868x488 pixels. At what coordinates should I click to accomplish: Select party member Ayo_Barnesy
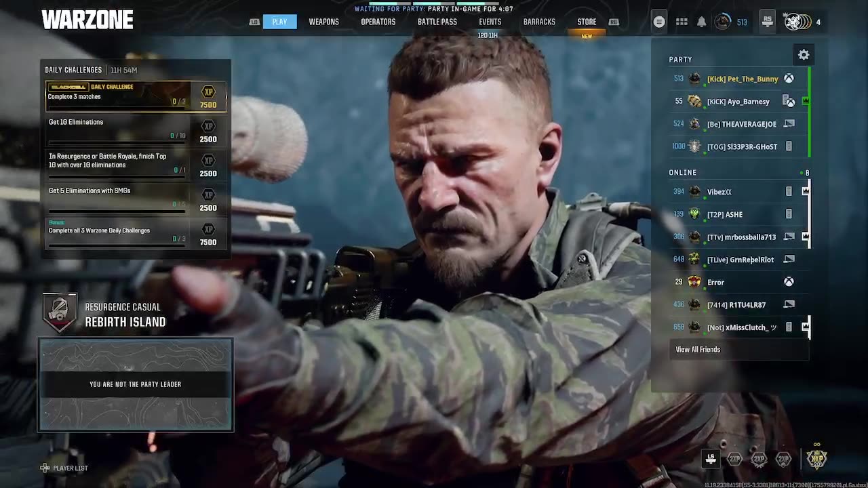pos(738,101)
